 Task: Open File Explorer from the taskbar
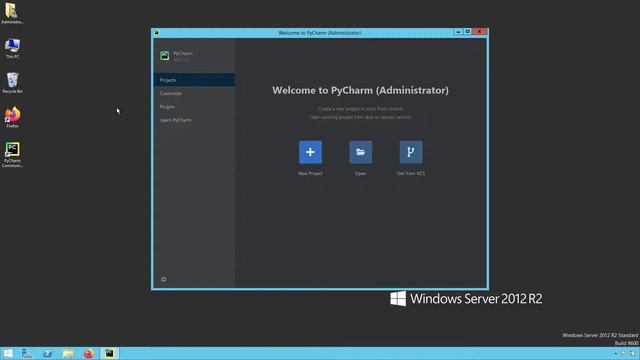coord(68,353)
